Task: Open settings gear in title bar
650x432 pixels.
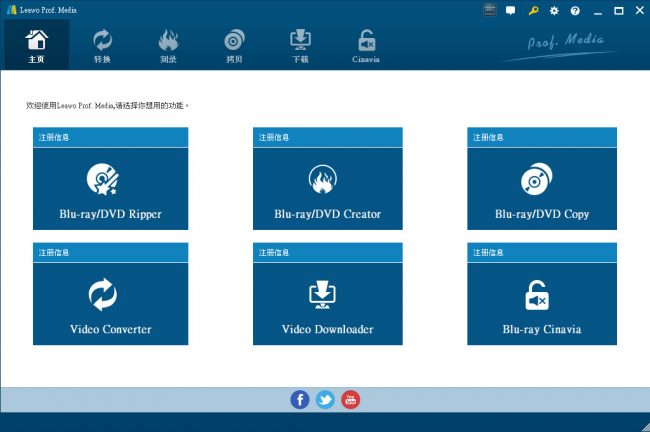Action: click(554, 10)
